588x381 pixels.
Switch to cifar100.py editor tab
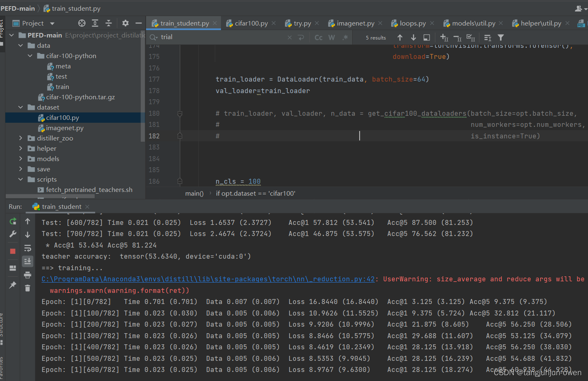251,23
